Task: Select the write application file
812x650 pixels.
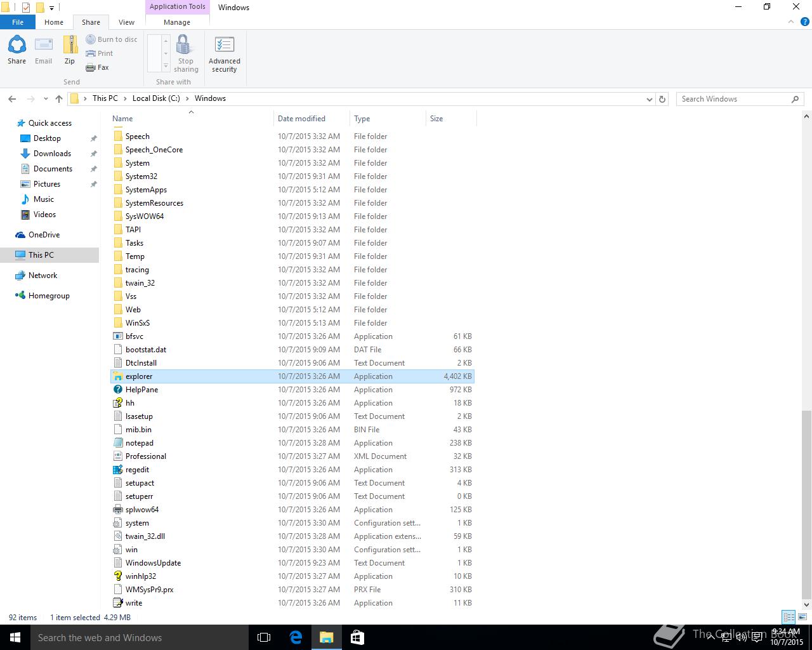Action: point(292,603)
